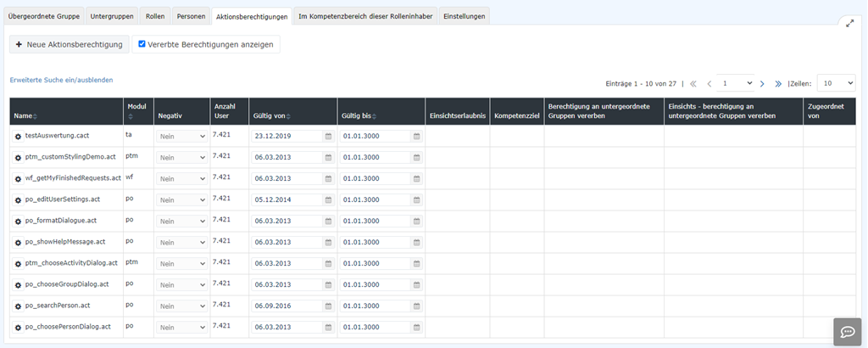
Task: Expand panel with the fullscreen arrows icon
Action: (850, 23)
